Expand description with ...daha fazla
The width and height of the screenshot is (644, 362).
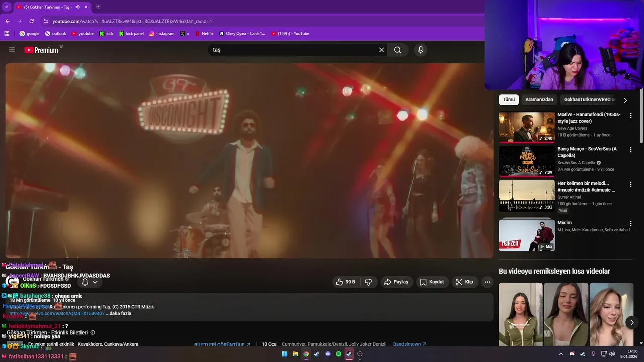[x=119, y=313]
